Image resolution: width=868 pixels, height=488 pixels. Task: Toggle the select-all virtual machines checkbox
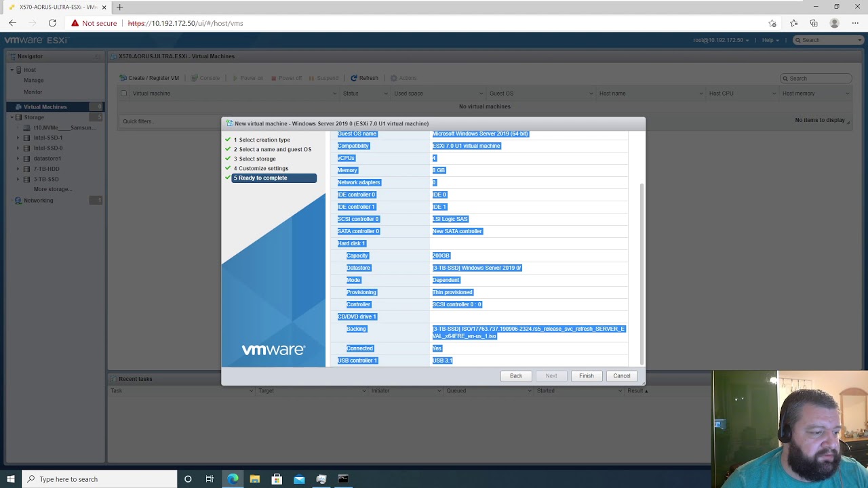click(123, 94)
